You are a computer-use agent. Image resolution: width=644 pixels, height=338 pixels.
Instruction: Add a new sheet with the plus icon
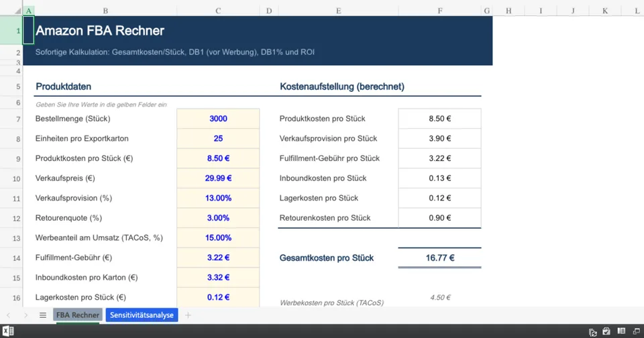188,315
